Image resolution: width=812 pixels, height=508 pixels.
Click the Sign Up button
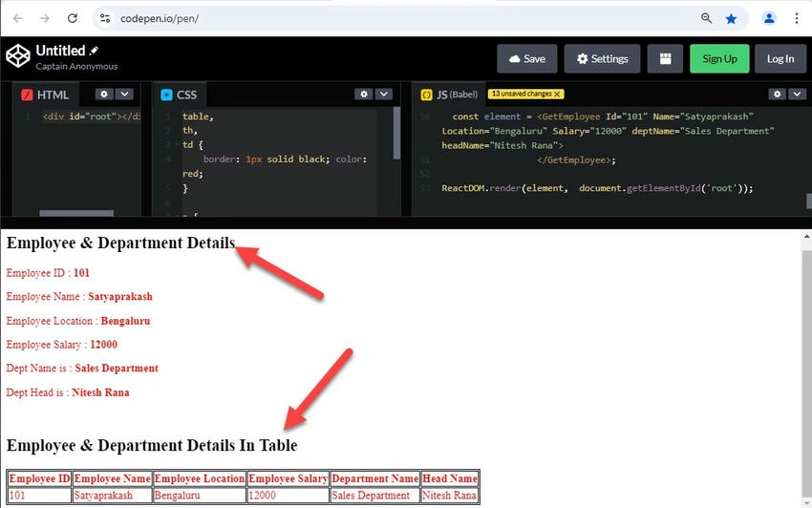719,58
